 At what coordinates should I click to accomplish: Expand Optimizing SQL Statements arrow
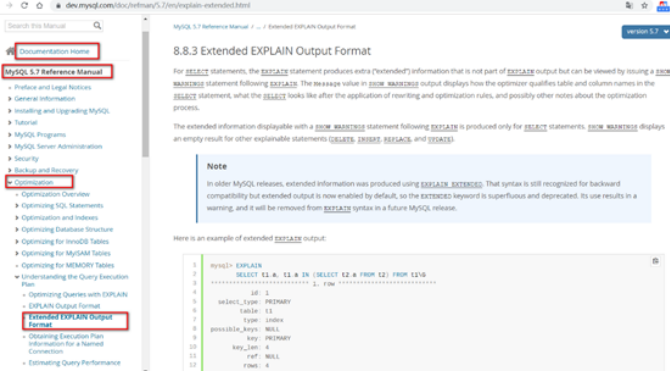(x=17, y=206)
